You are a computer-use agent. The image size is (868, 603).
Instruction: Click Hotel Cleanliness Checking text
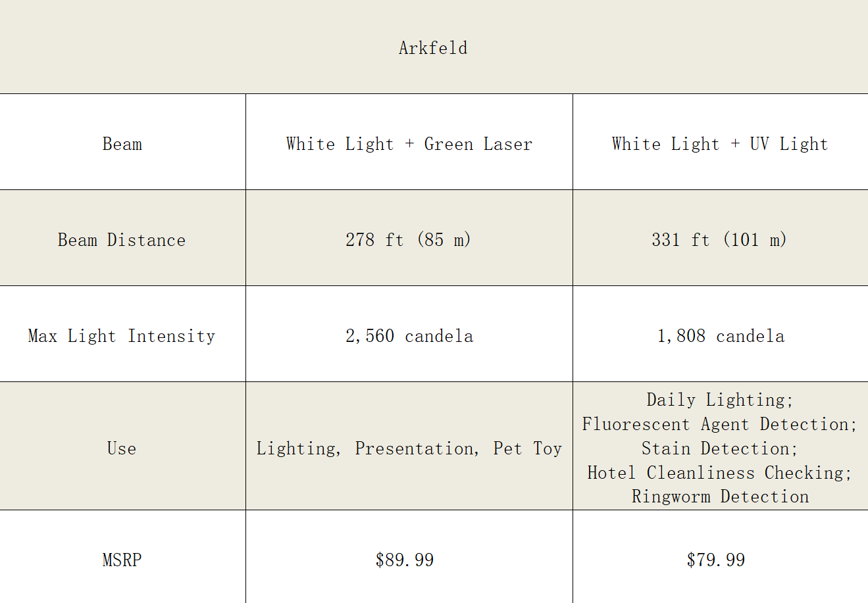(720, 473)
